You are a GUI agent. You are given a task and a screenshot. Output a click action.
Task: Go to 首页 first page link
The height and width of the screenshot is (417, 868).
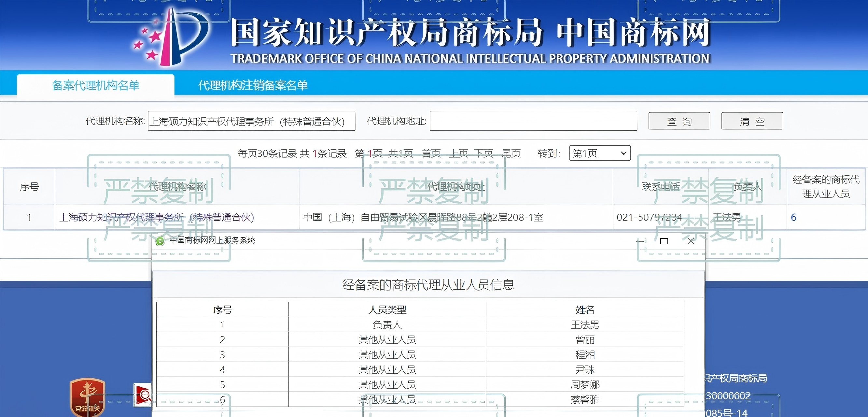(x=431, y=153)
